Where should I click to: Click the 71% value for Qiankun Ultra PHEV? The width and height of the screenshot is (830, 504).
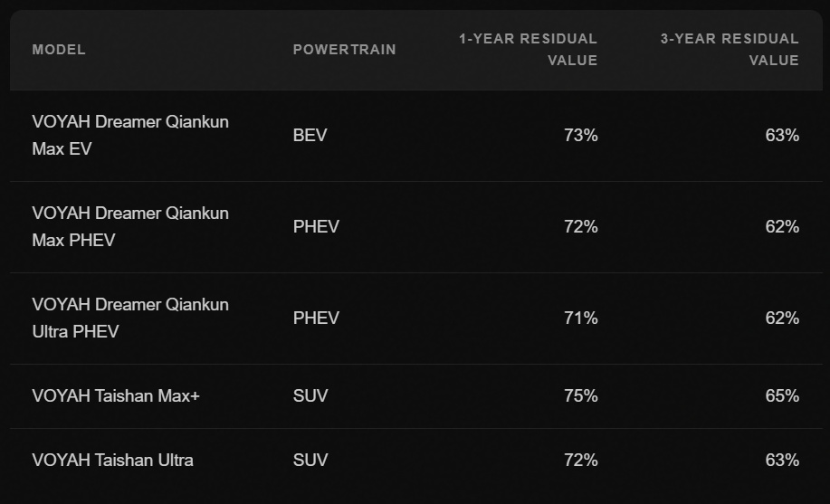click(x=581, y=318)
